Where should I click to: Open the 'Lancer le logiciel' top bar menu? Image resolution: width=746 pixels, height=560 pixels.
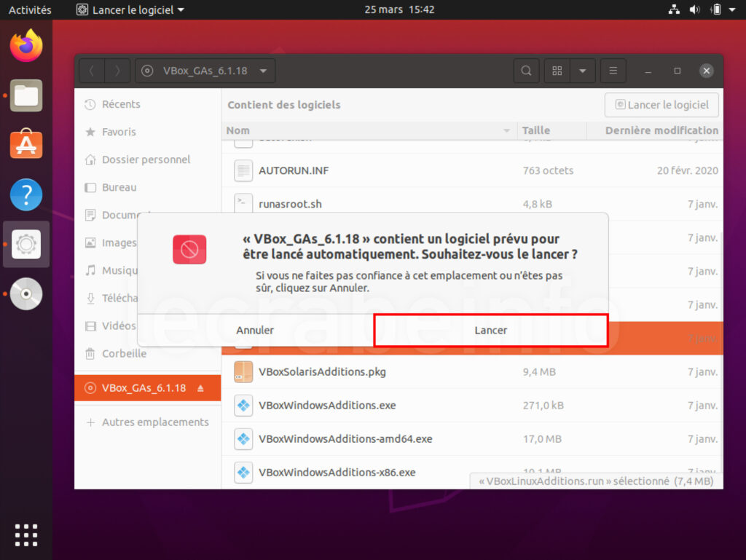click(130, 9)
